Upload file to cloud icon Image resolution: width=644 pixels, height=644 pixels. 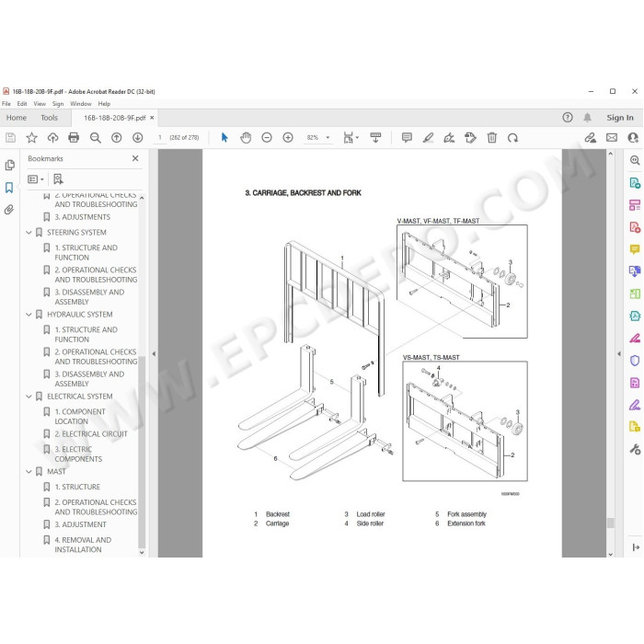(x=53, y=138)
